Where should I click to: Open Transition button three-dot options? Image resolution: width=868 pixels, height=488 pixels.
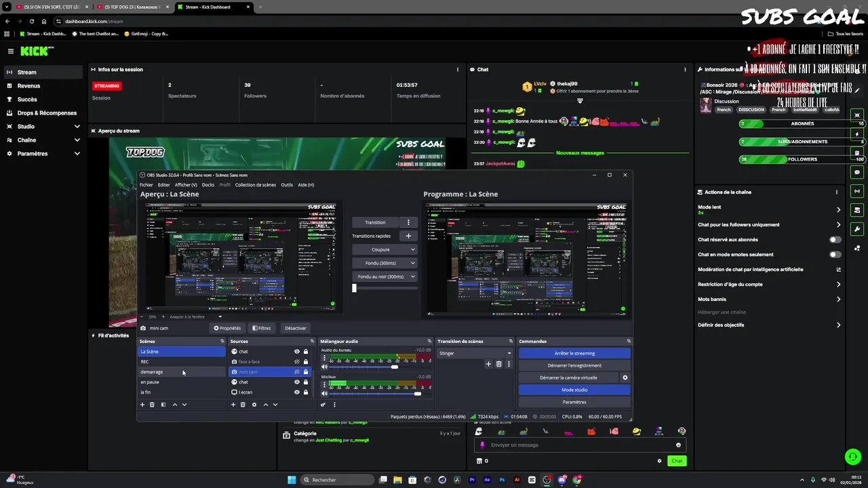pos(408,222)
